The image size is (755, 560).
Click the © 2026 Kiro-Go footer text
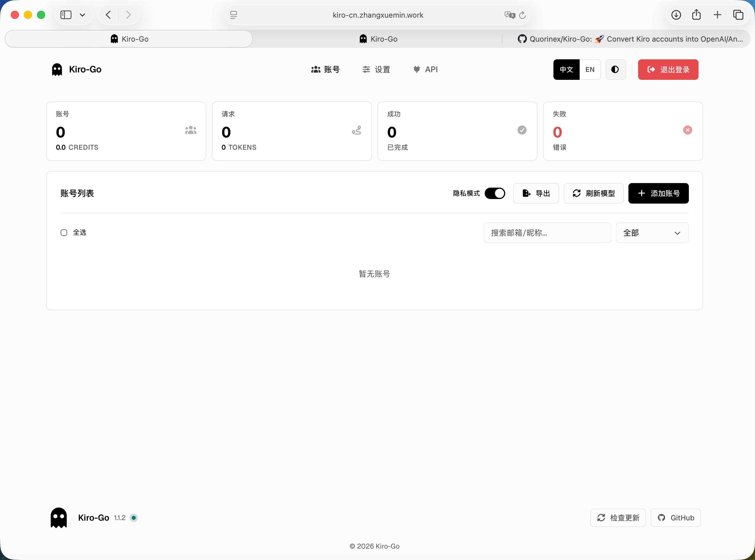click(374, 546)
